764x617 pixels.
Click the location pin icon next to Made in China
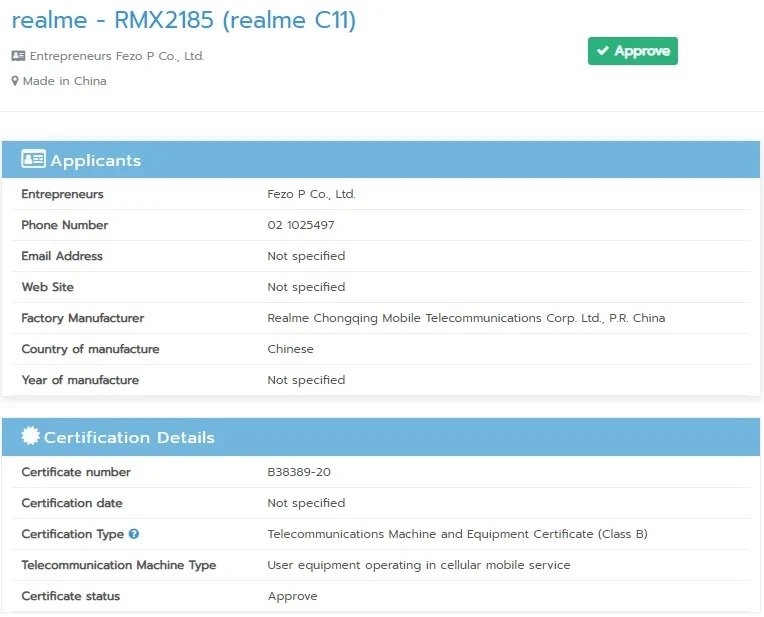(15, 81)
